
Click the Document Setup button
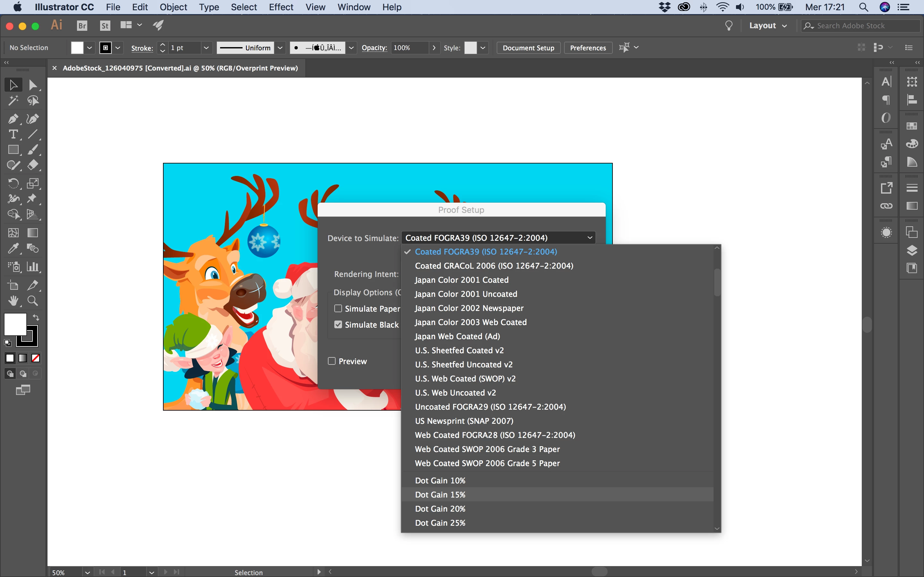point(528,48)
